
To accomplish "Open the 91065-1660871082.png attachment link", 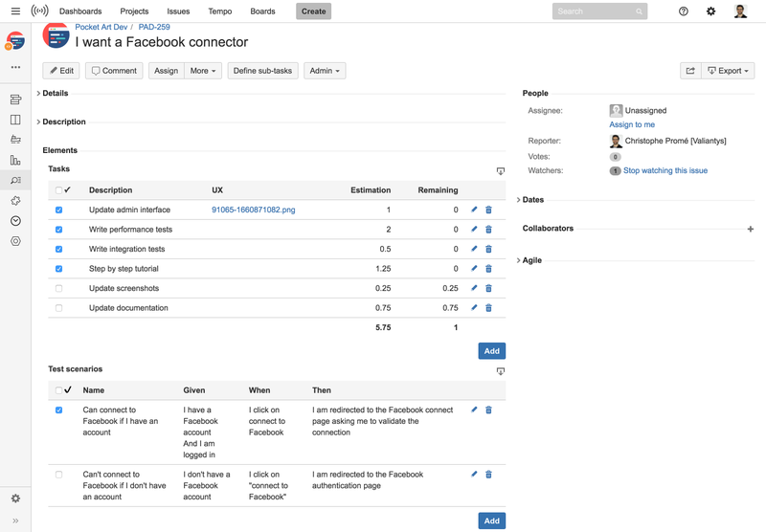I will 253,210.
